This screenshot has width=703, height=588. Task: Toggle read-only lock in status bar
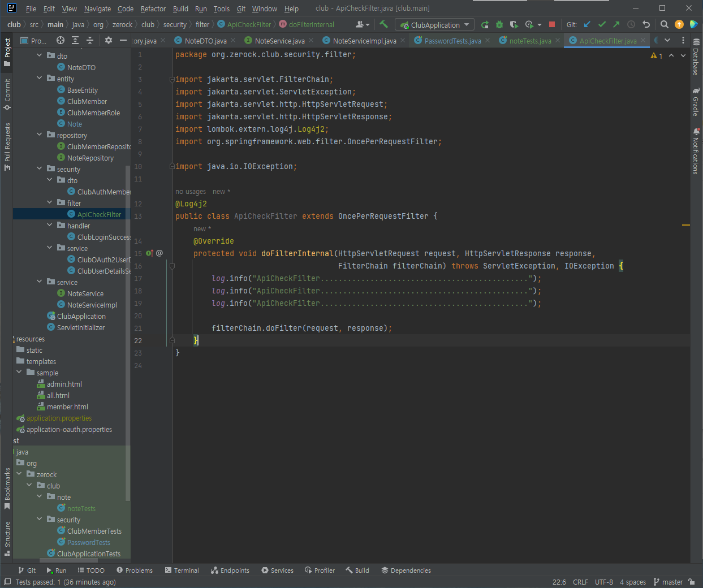(693, 582)
